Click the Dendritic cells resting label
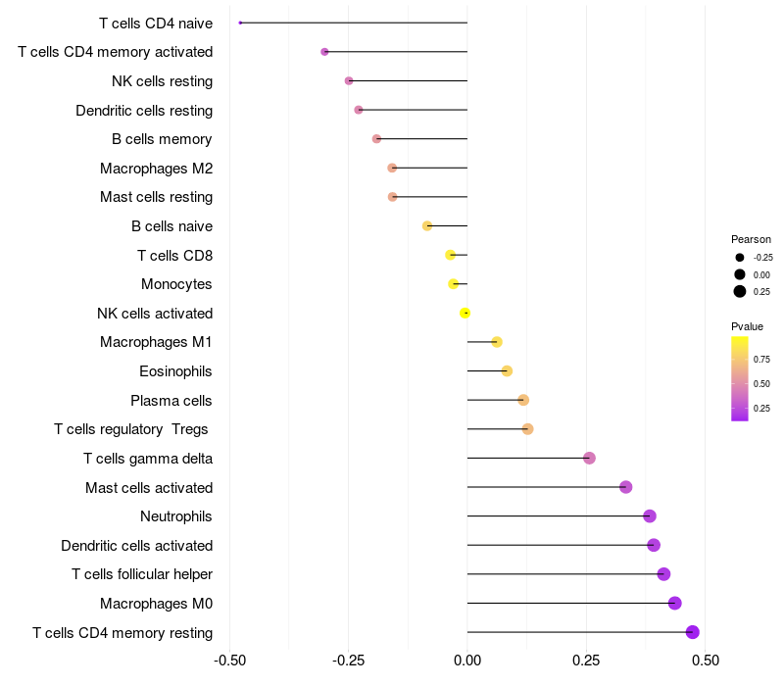784x686 pixels. pos(144,111)
